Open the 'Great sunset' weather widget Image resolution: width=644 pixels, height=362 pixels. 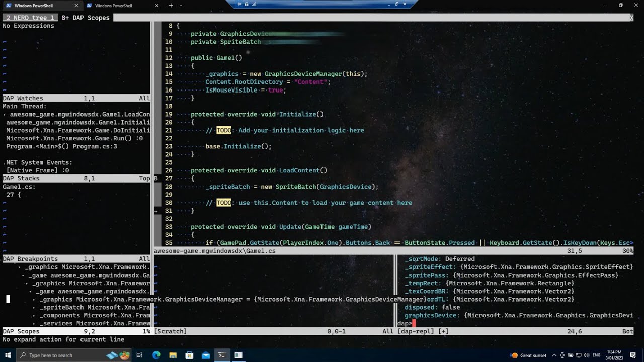tap(529, 355)
